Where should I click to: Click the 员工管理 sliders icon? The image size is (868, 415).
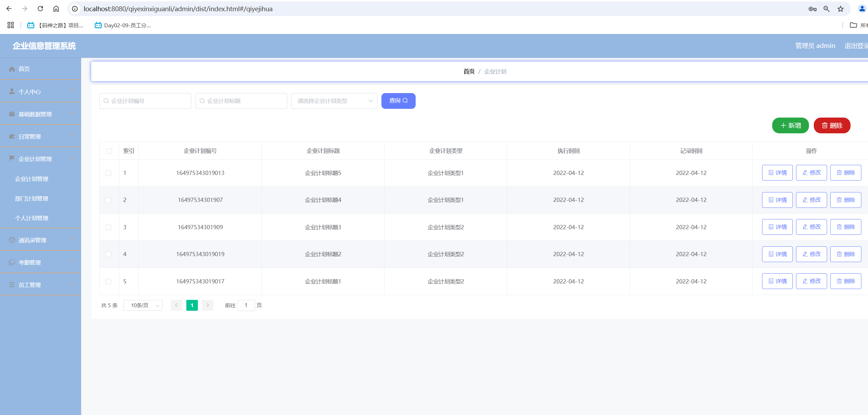(12, 284)
